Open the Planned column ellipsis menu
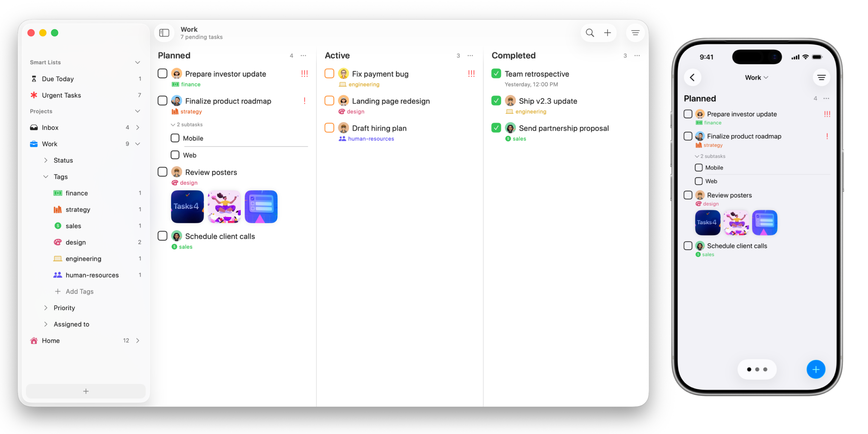 tap(303, 56)
